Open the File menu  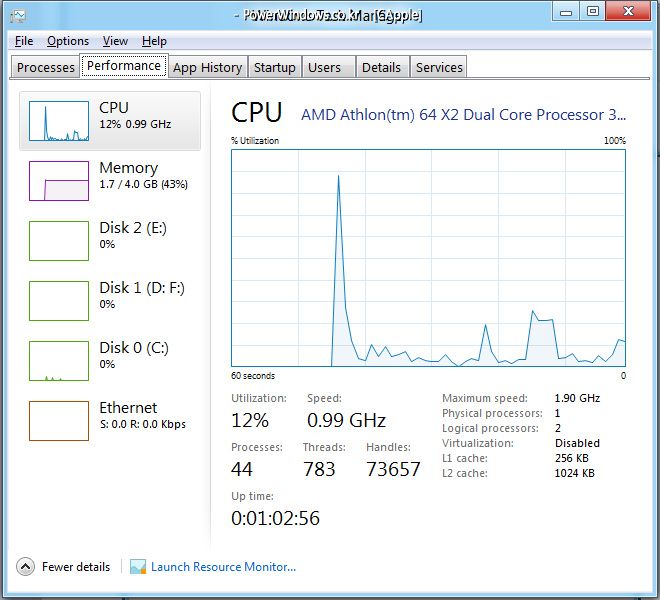click(24, 41)
